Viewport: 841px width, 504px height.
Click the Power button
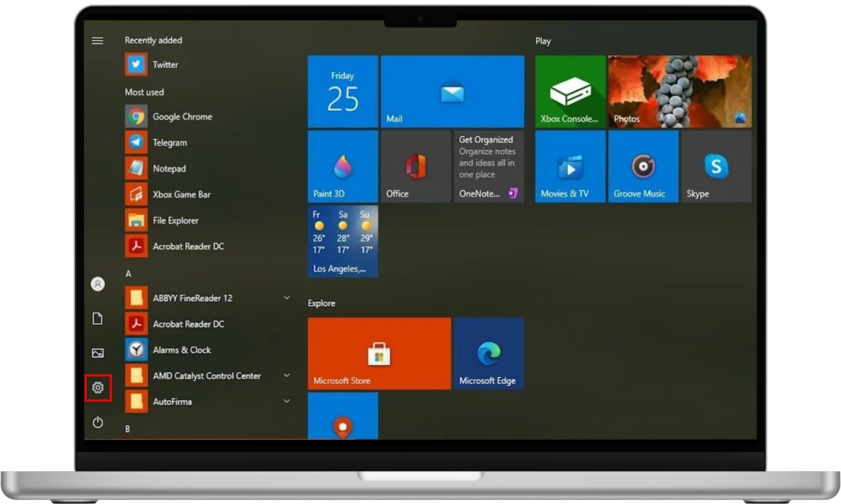click(98, 423)
